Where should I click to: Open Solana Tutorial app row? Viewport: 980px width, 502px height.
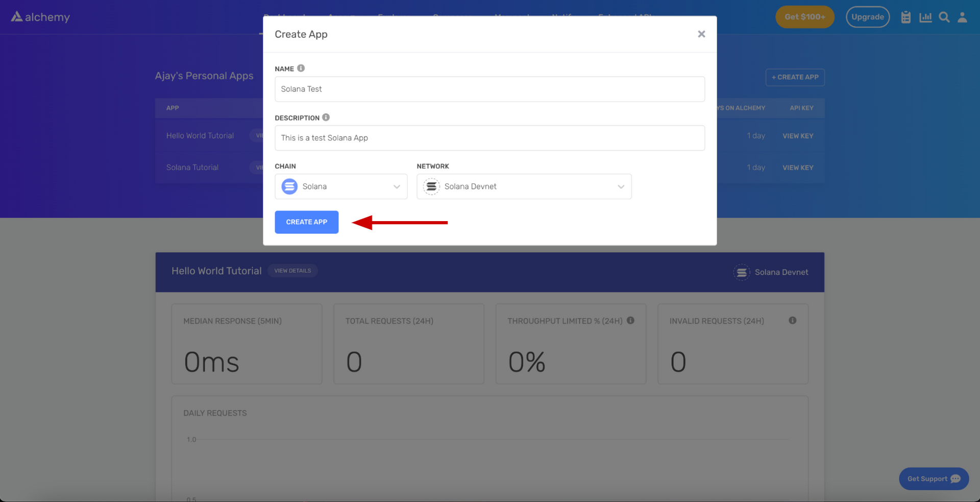192,167
